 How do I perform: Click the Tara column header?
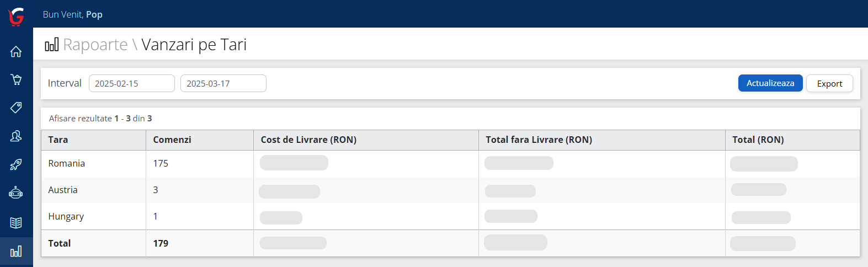pos(58,140)
